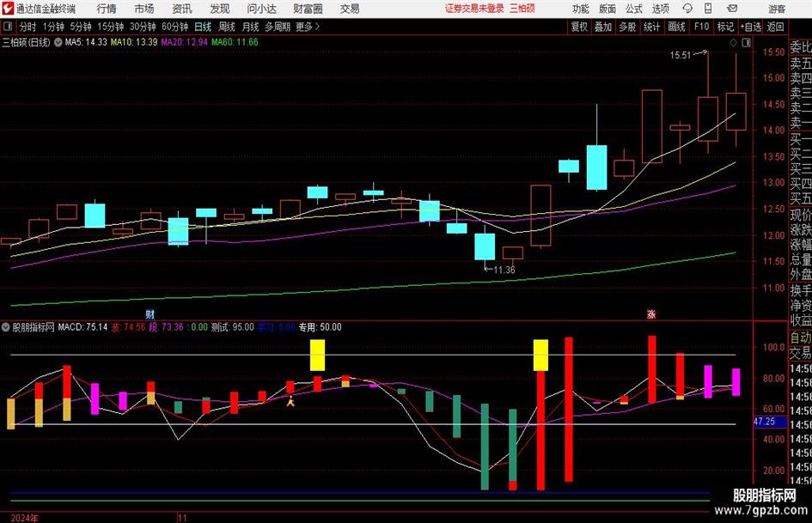Open the F10 company info button

701,27
